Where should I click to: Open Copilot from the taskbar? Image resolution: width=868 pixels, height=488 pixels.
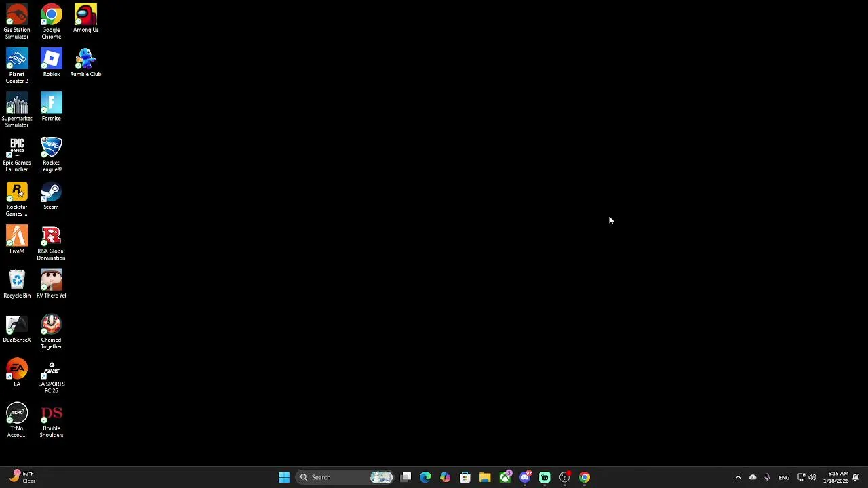[445, 477]
